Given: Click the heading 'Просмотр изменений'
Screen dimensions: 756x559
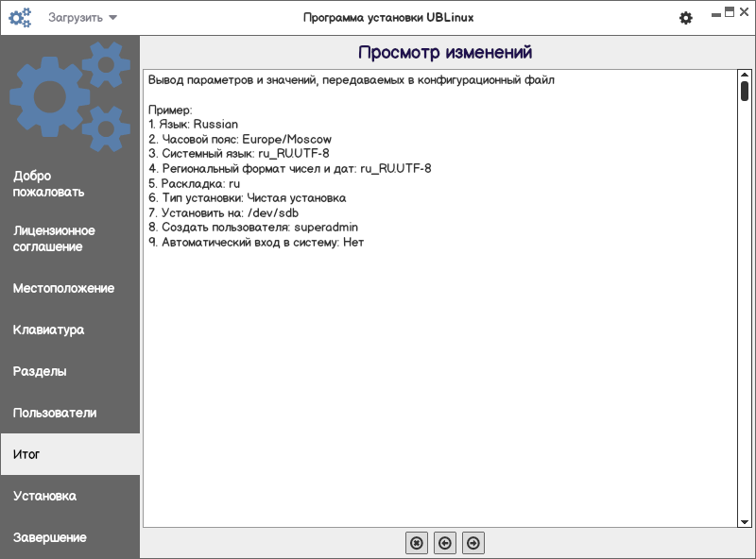Looking at the screenshot, I should coord(445,52).
